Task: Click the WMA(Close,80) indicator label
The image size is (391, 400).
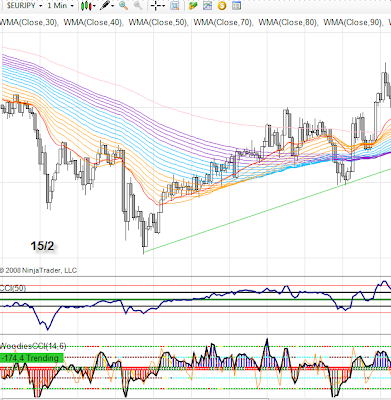Action: click(288, 22)
